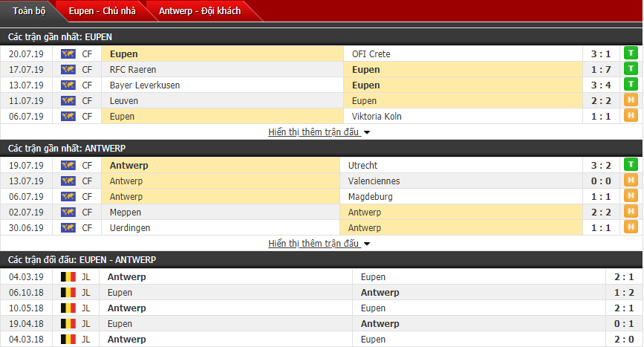This screenshot has height=347, width=644.
Task: Click world flag icon on 20.07.19 row
Action: tap(68, 53)
